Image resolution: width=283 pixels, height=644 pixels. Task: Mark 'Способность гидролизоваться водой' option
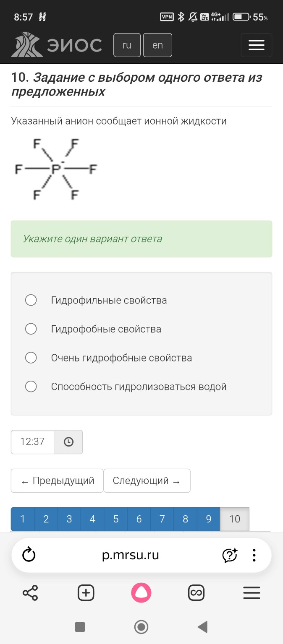click(x=31, y=386)
